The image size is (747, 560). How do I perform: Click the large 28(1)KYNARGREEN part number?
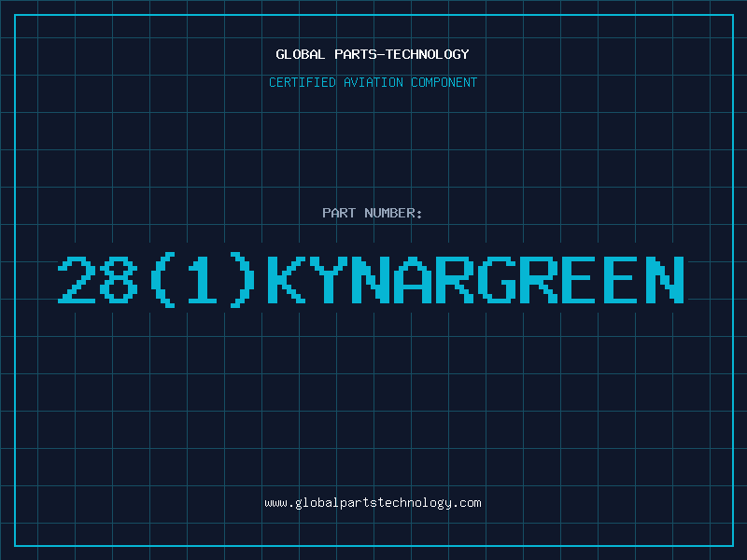[371, 280]
